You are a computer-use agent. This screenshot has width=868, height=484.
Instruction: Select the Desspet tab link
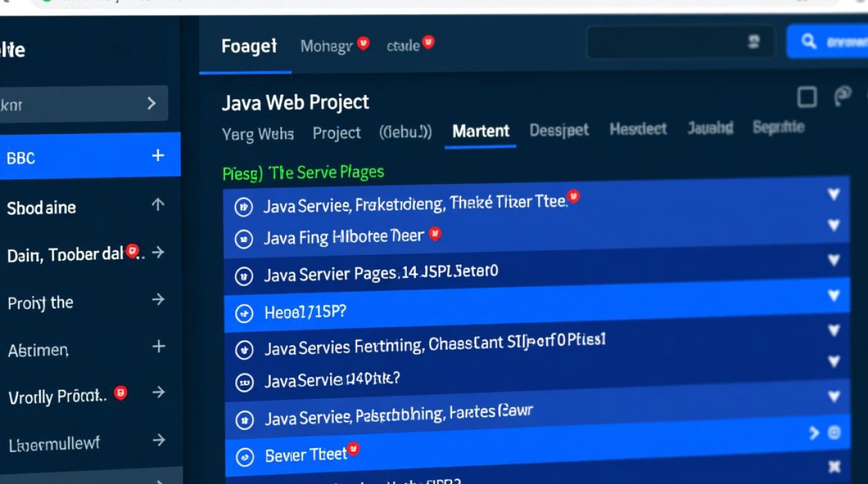tap(559, 130)
